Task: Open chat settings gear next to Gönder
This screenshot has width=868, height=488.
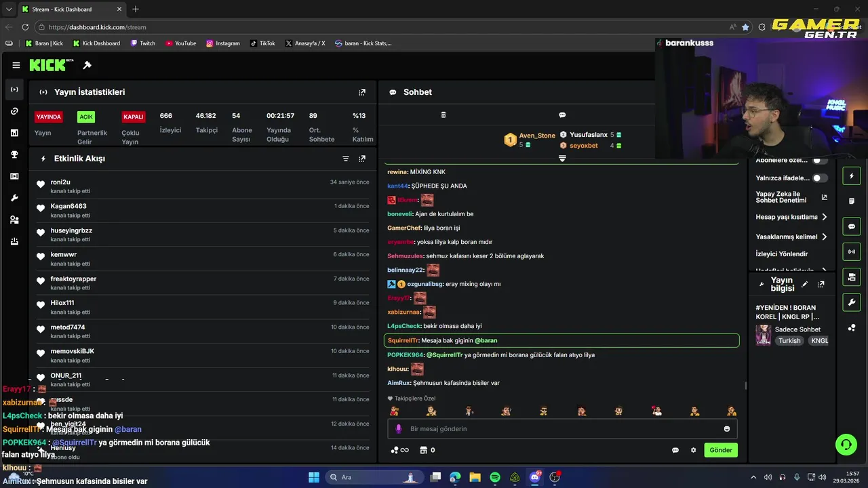Action: click(x=693, y=450)
